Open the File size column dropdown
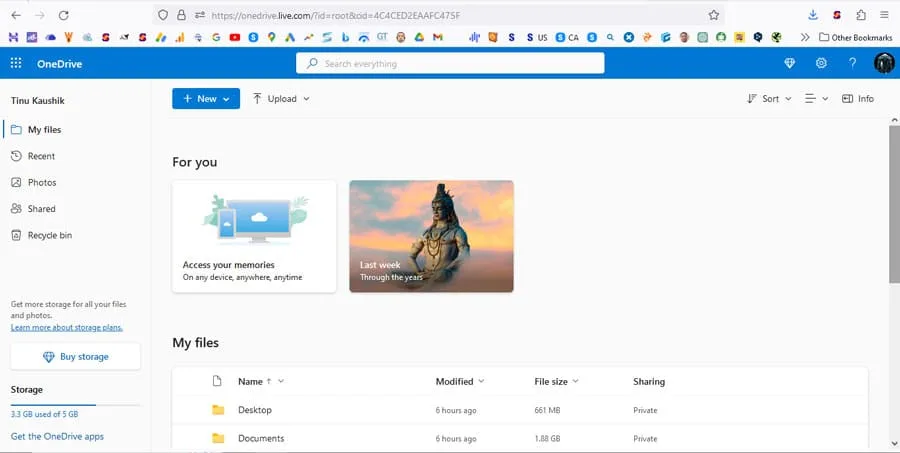 point(575,381)
